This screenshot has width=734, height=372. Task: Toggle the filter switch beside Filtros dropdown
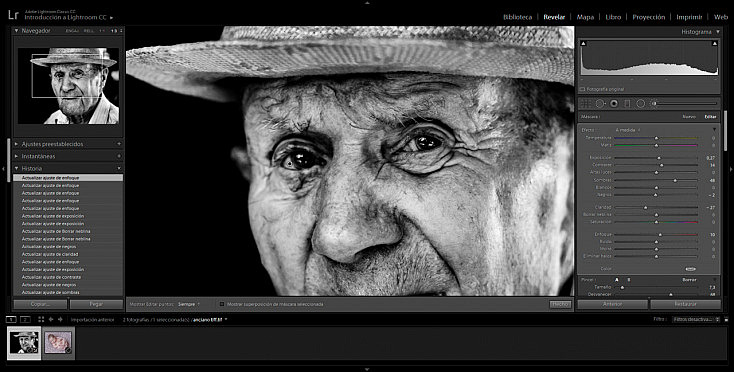pos(726,320)
